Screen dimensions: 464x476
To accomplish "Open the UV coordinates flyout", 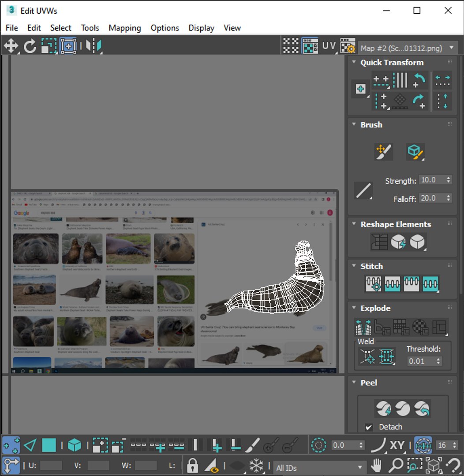I will click(x=329, y=46).
